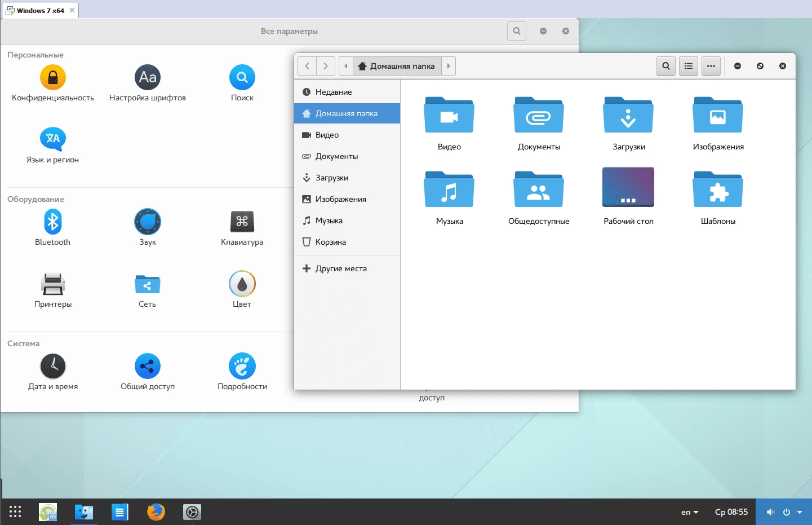This screenshot has width=812, height=525.
Task: Open the Подробности details panel
Action: pyautogui.click(x=242, y=372)
